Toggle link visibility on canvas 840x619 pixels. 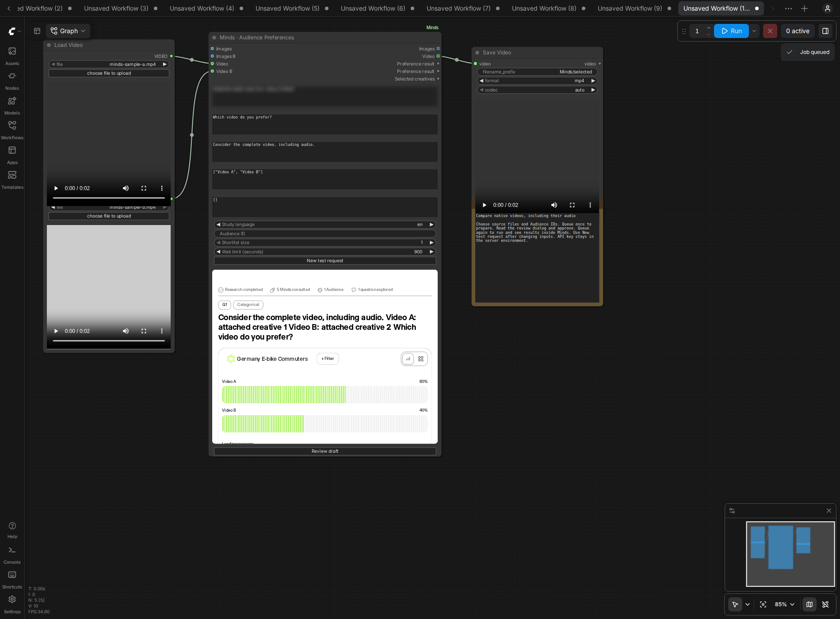tap(825, 604)
